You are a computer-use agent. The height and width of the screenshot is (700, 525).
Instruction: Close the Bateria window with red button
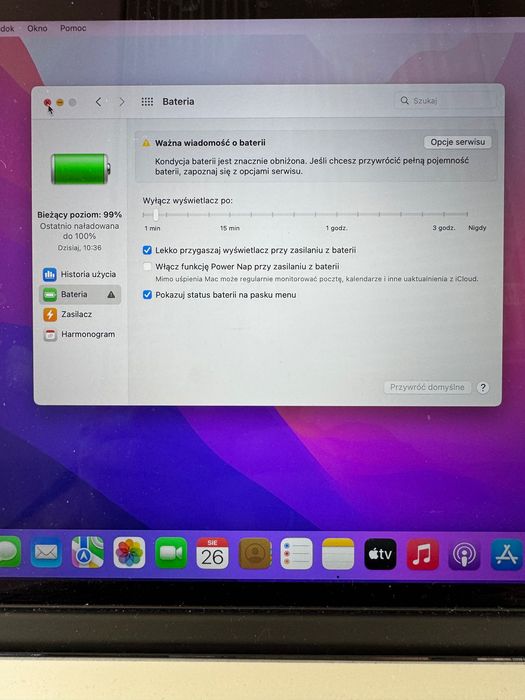47,103
